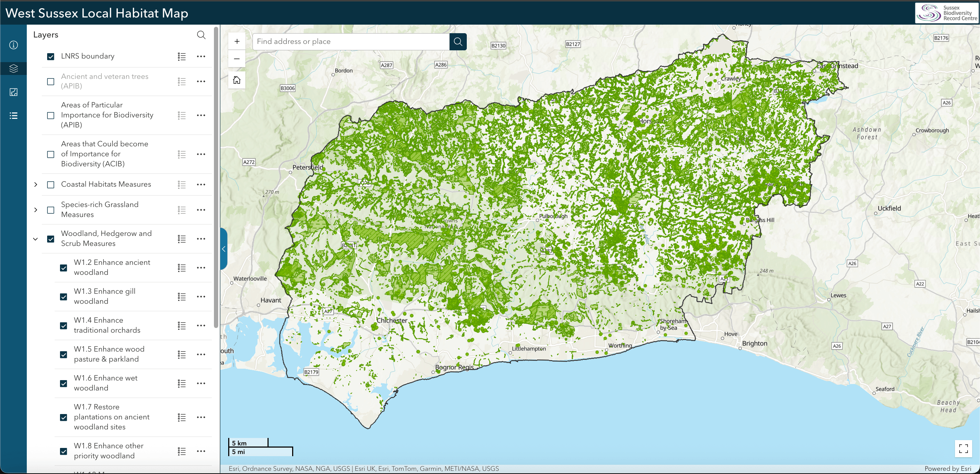
Task: Click the Powered by Esri link
Action: coord(947,469)
